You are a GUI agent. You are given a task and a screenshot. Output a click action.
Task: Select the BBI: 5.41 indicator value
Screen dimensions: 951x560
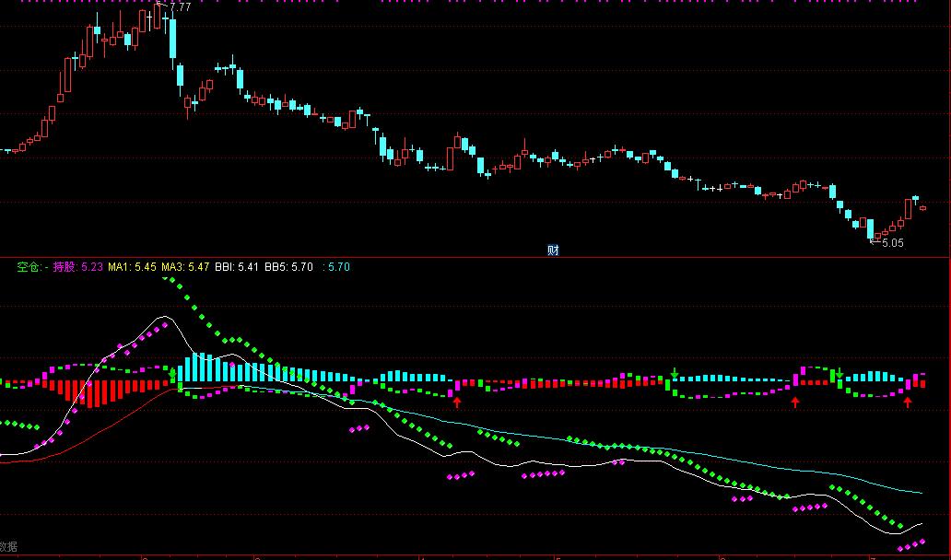click(x=237, y=267)
